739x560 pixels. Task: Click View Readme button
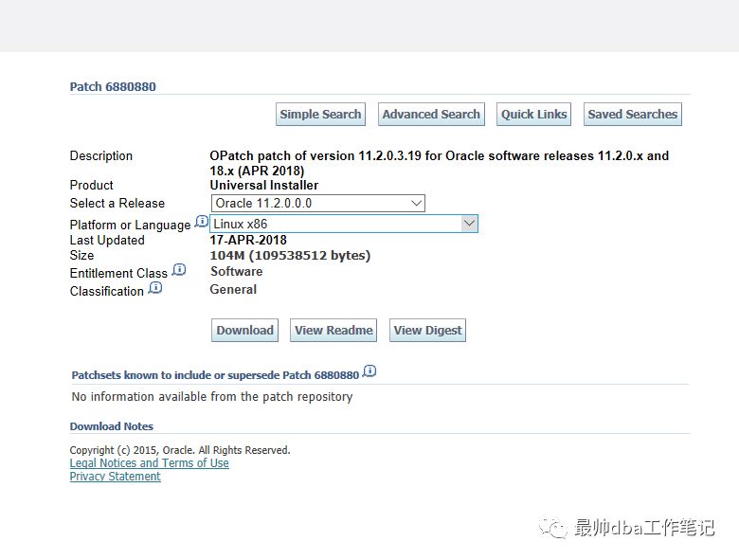[x=333, y=330]
